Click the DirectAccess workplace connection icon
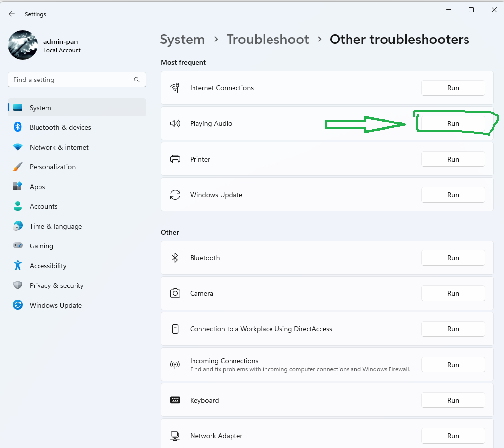 point(175,329)
